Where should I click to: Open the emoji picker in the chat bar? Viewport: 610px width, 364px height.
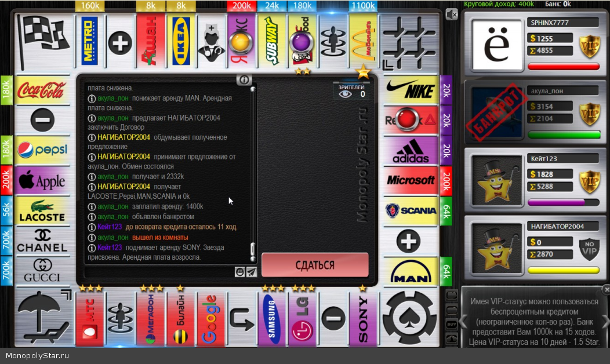[239, 272]
